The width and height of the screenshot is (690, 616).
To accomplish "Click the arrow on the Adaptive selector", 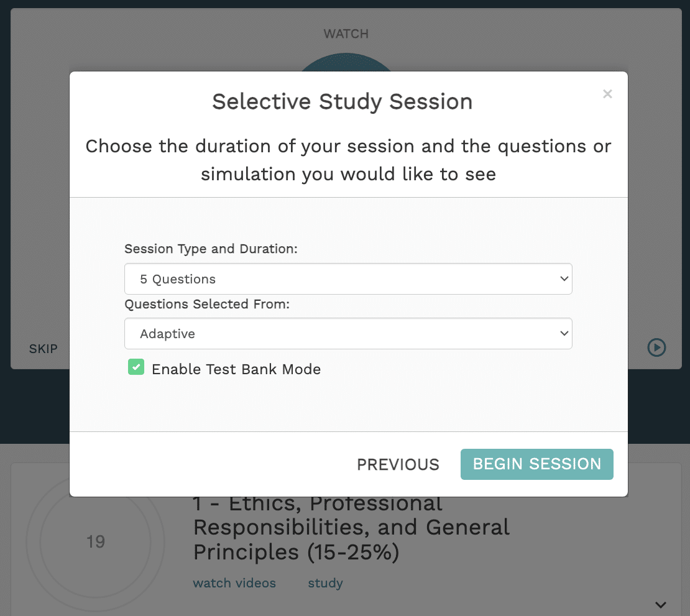I will [564, 334].
